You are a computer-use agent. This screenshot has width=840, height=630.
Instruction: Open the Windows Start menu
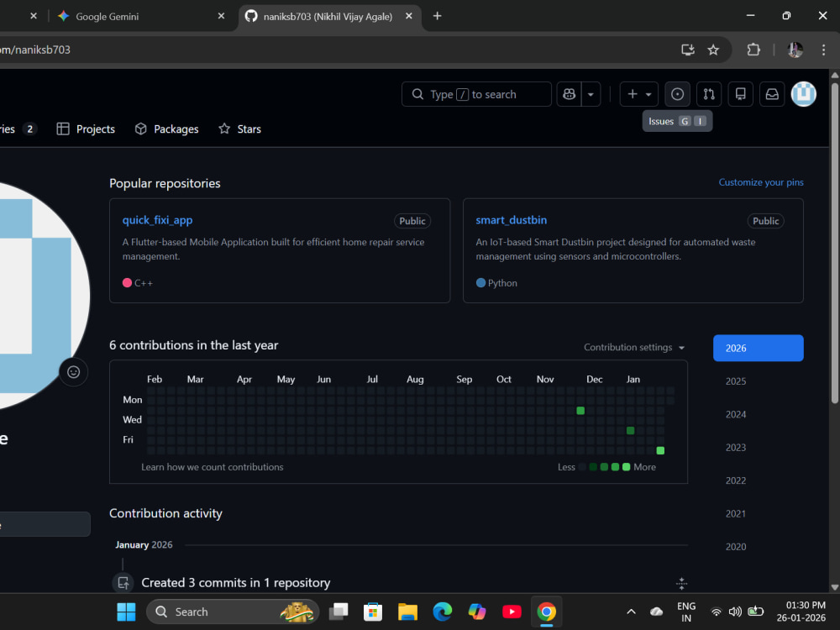[x=127, y=612]
